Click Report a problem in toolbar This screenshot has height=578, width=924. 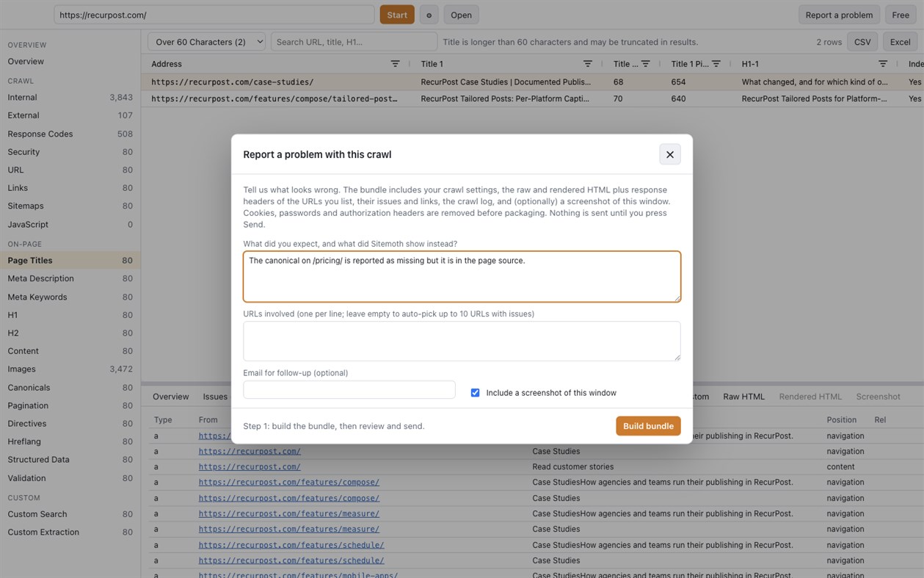839,15
